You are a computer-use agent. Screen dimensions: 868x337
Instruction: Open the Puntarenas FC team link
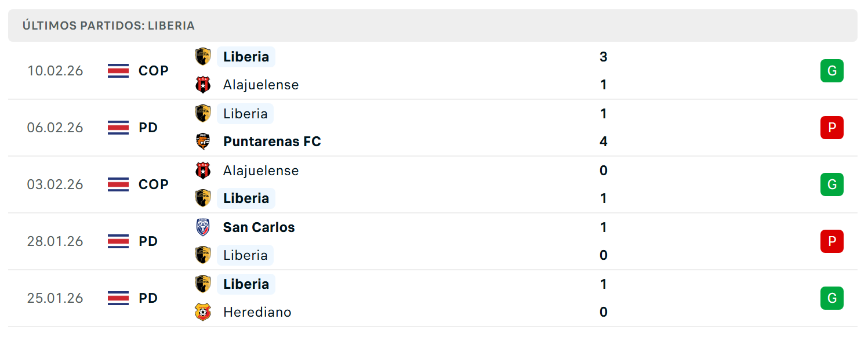[272, 142]
